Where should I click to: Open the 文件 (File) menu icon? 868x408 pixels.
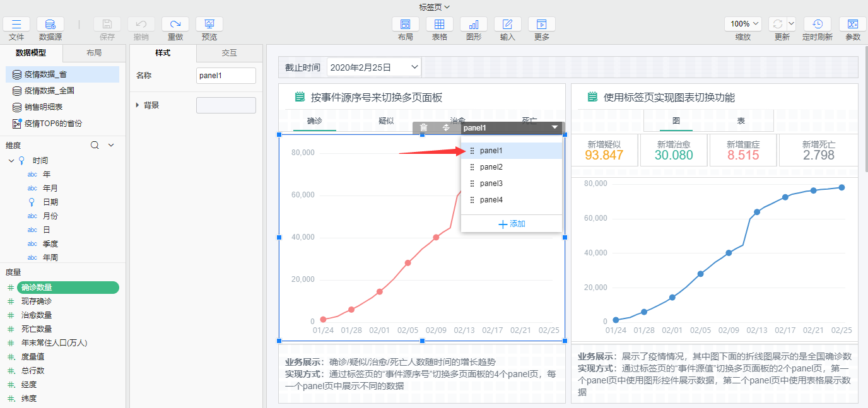tap(16, 25)
